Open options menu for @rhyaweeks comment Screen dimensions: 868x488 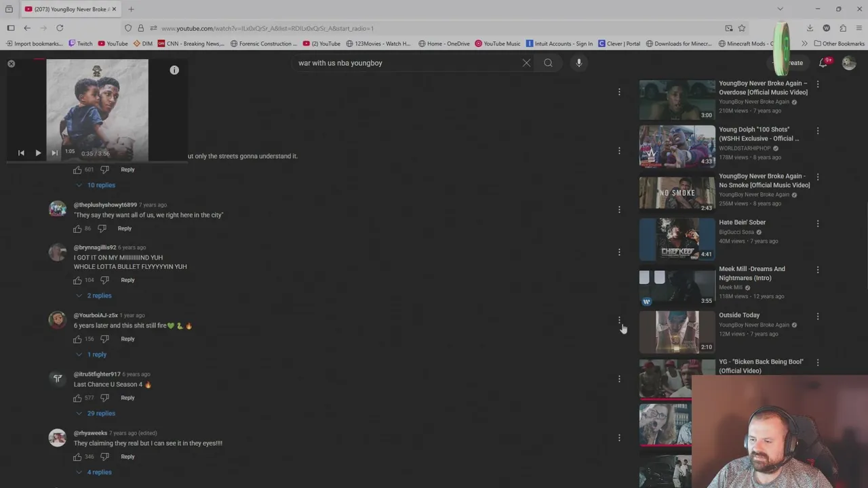619,438
